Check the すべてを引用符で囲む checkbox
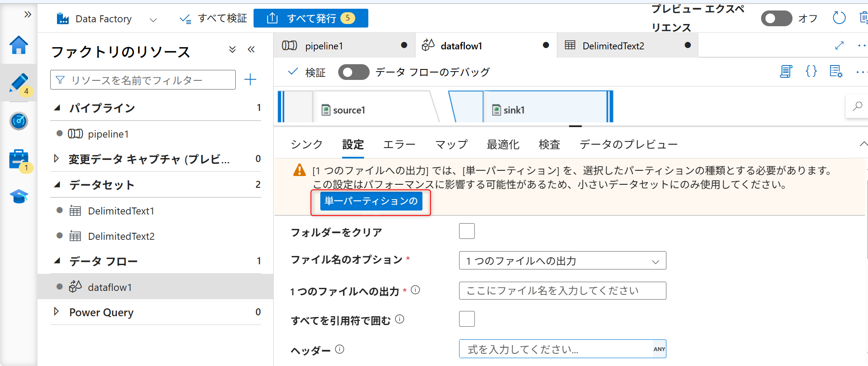Screen dimensions: 868x366 [x=467, y=319]
